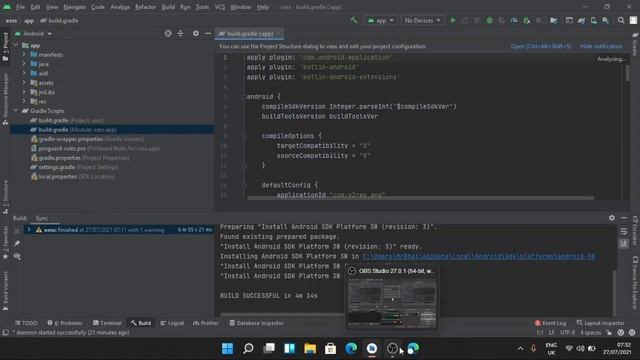
Task: Expand the manifests folder
Action: pos(24,54)
